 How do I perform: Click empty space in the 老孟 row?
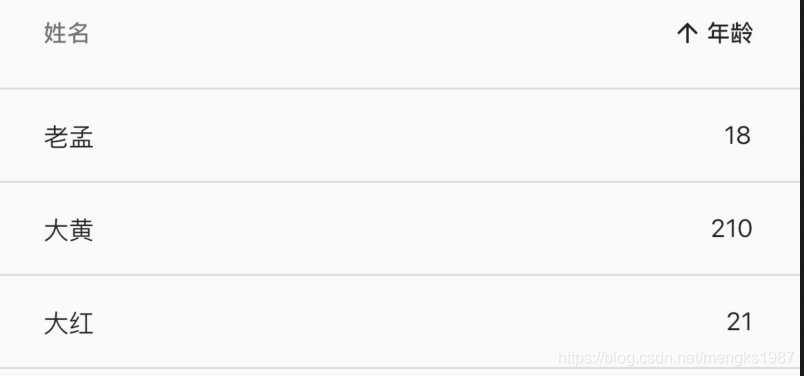point(400,135)
